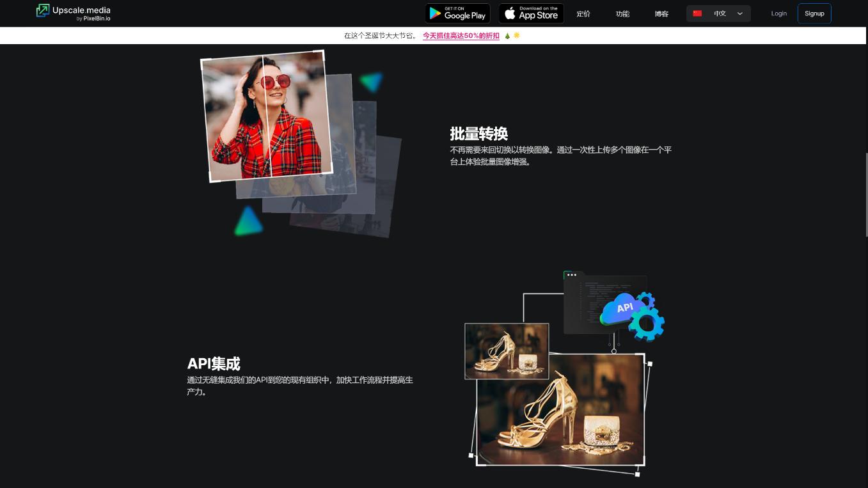Click the 在这个圣诞节大大节省 banner text
Image resolution: width=868 pixels, height=488 pixels.
[x=381, y=36]
